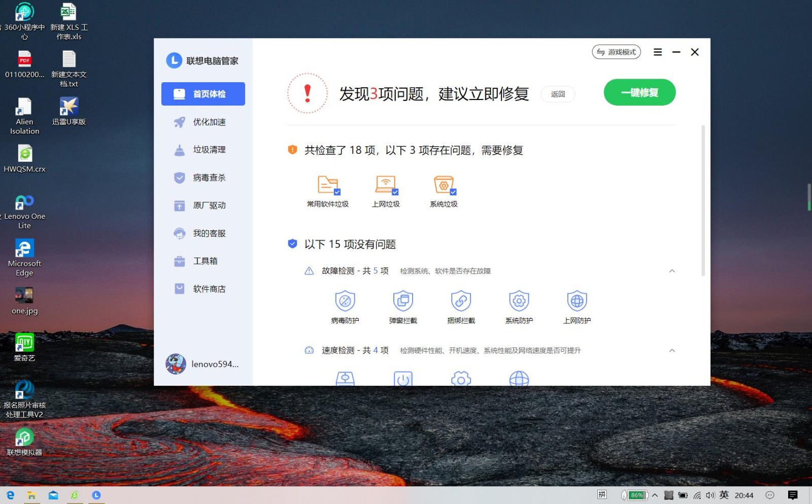Click the 系统防护 shield icon
Screen dimensions: 812x504
click(519, 301)
